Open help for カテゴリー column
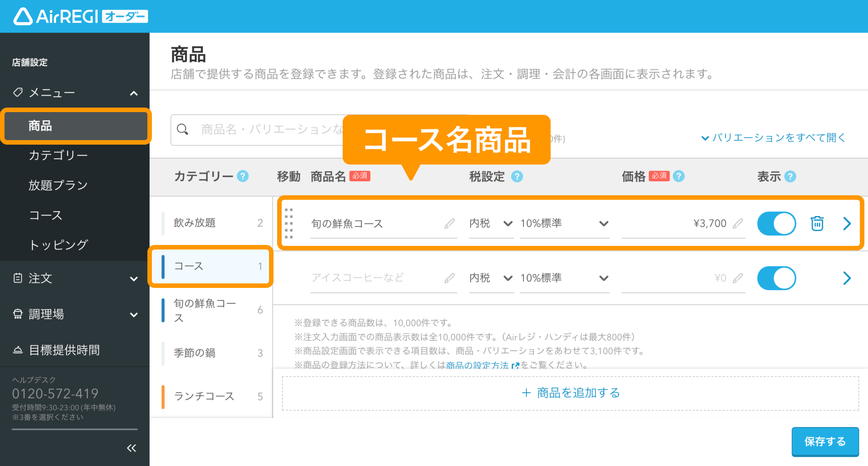Viewport: 868px width, 466px height. pyautogui.click(x=243, y=176)
